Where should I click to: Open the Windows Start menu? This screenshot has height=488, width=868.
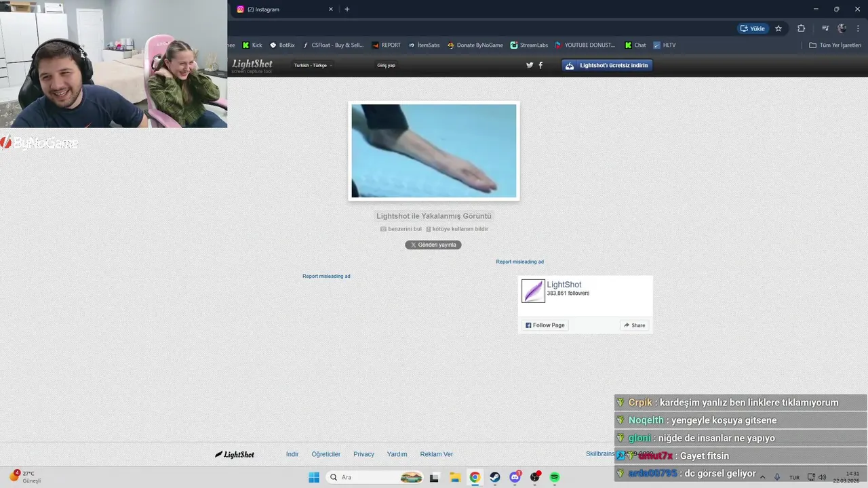coord(314,477)
